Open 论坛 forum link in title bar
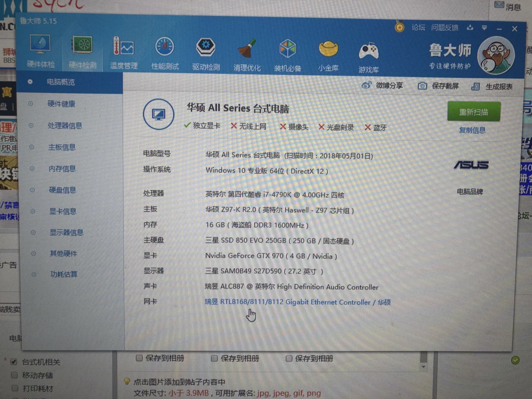Image resolution: width=532 pixels, height=399 pixels. pos(418,27)
